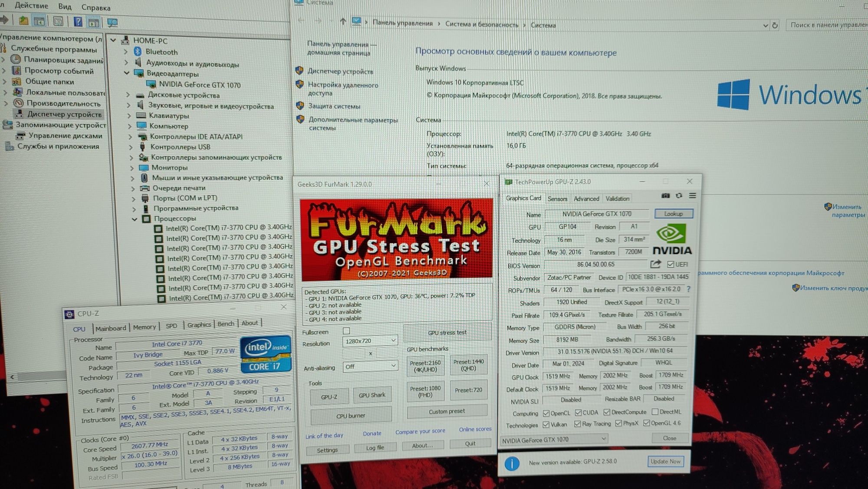Toggle the DirectML checkbox

click(x=655, y=411)
